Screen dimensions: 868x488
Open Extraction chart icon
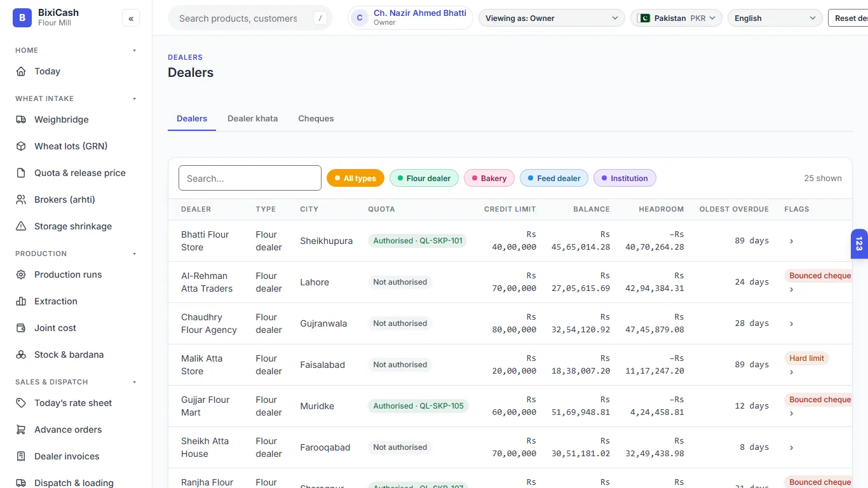tap(21, 301)
